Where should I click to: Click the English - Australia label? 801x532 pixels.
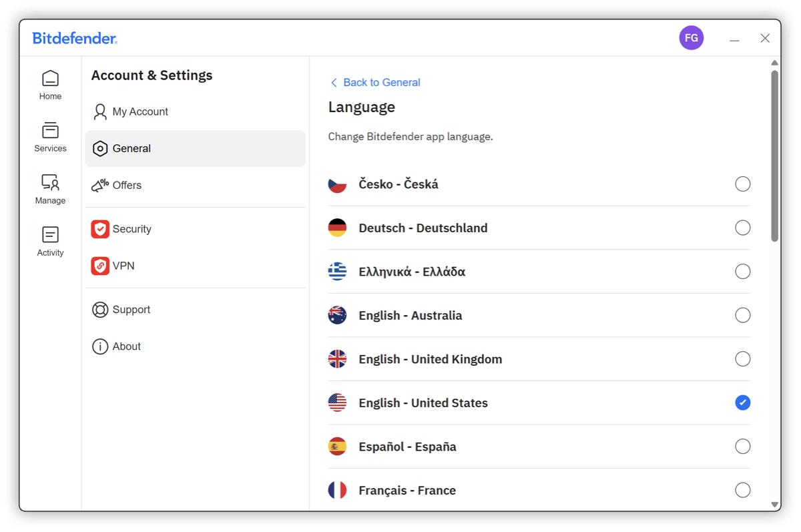[x=411, y=316]
